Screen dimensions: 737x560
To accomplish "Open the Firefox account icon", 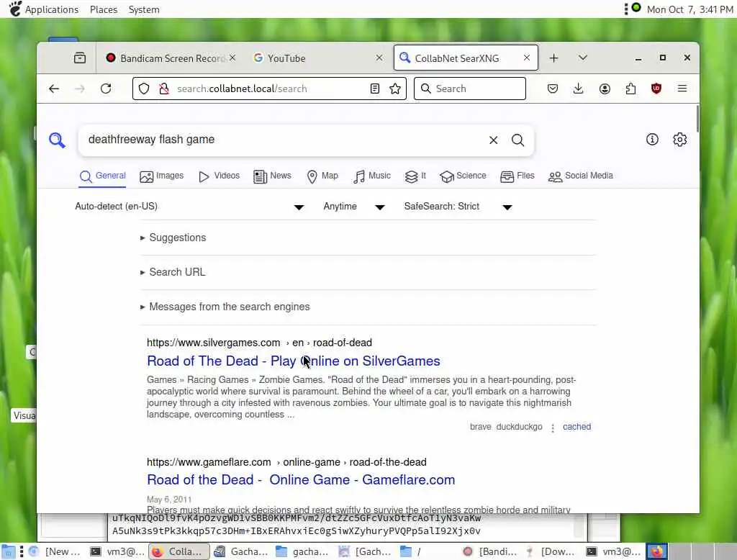I will [605, 89].
